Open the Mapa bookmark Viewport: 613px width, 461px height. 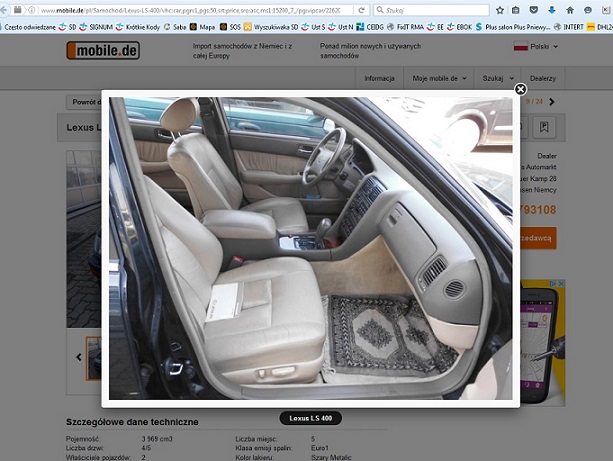pyautogui.click(x=203, y=27)
